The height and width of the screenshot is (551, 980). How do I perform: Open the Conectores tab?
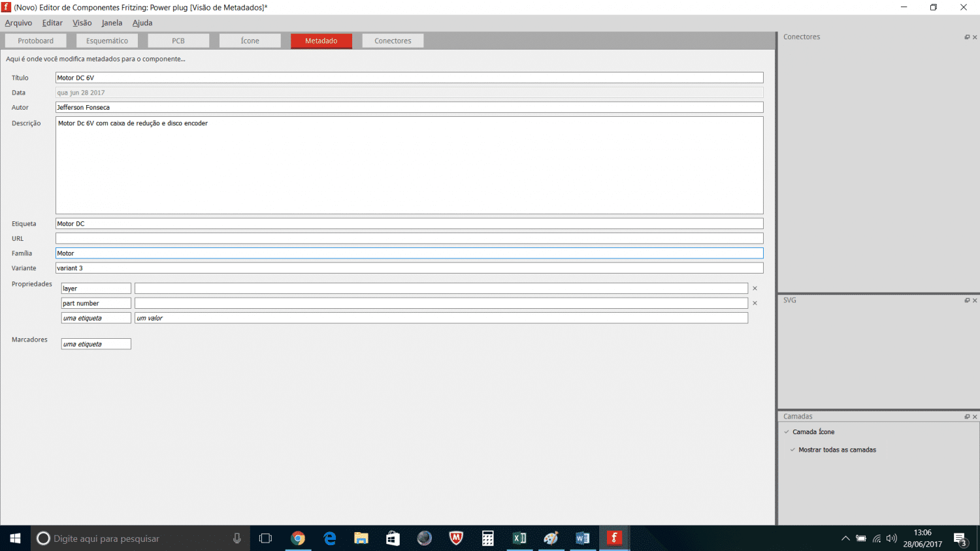tap(393, 40)
